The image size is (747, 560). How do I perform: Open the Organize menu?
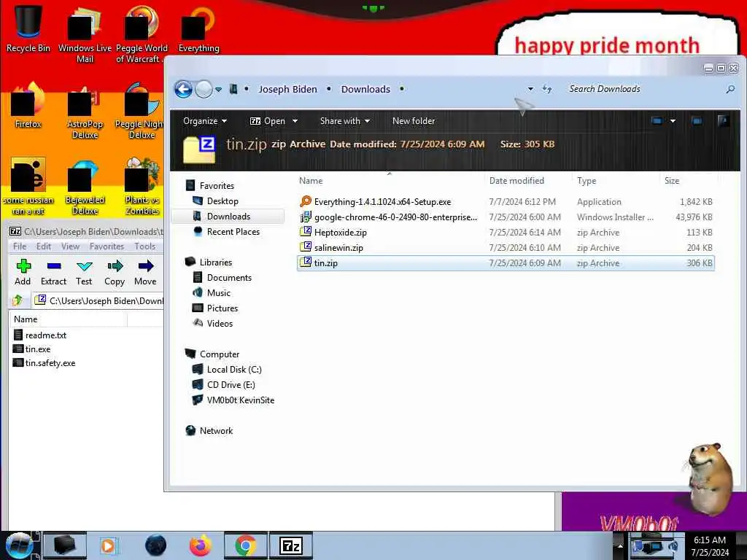(205, 121)
